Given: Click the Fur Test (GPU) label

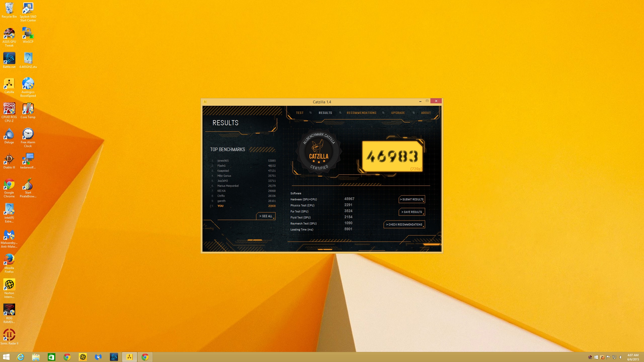Looking at the screenshot, I should 299,211.
